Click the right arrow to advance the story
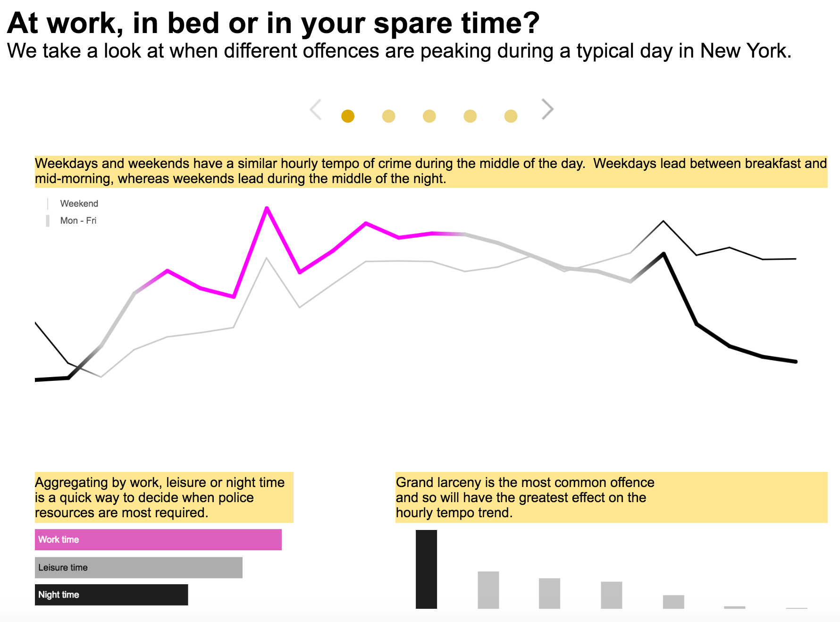Screen dimensions: 840x622 pyautogui.click(x=547, y=109)
